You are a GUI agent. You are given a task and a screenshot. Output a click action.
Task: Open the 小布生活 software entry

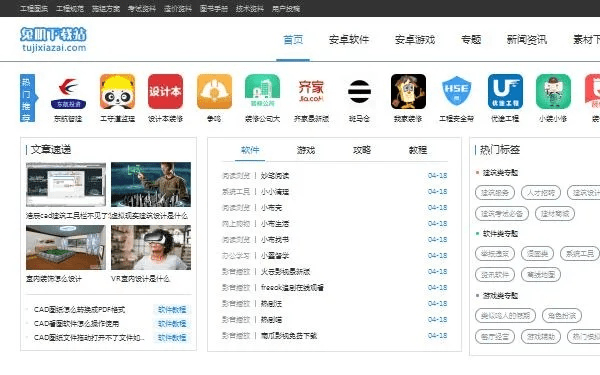[275, 224]
